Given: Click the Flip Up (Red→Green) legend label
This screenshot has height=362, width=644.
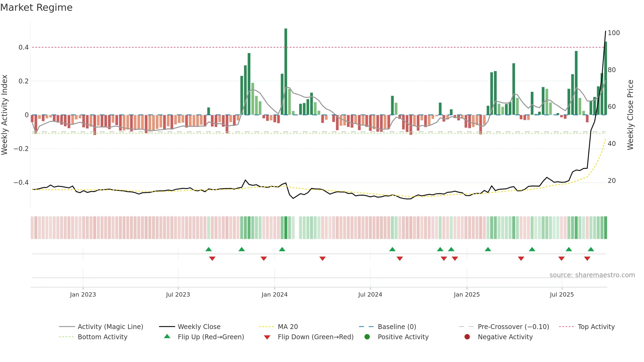Looking at the screenshot, I should pos(211,337).
